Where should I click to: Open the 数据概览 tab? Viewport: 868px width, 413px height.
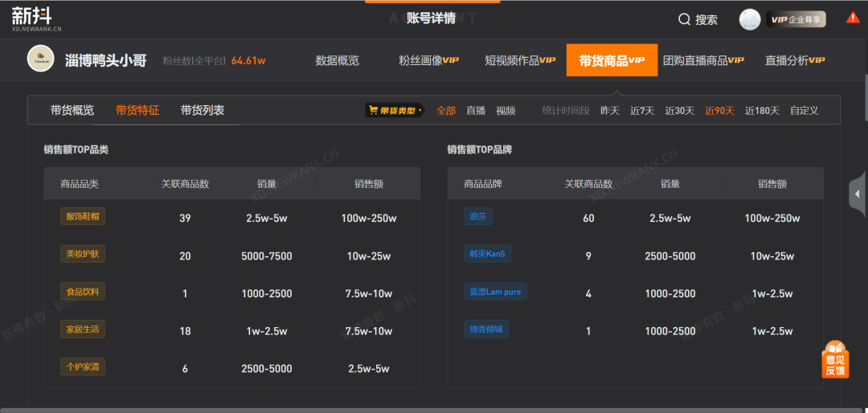click(x=338, y=60)
